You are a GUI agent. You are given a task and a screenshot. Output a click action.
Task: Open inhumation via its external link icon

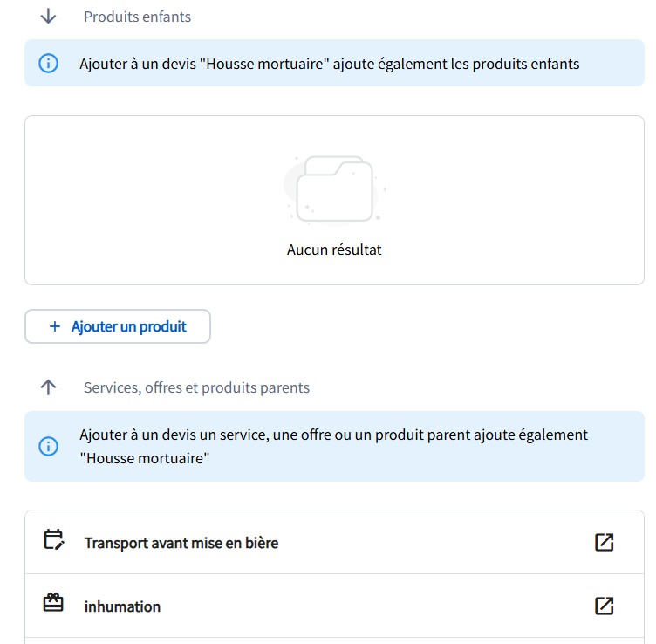click(604, 606)
